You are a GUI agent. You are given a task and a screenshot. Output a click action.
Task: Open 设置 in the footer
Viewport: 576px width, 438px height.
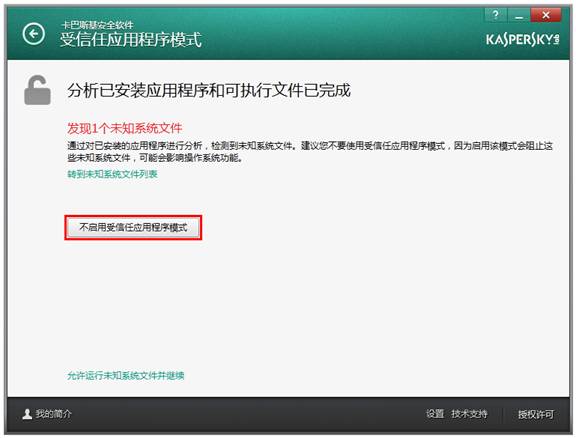pyautogui.click(x=435, y=414)
